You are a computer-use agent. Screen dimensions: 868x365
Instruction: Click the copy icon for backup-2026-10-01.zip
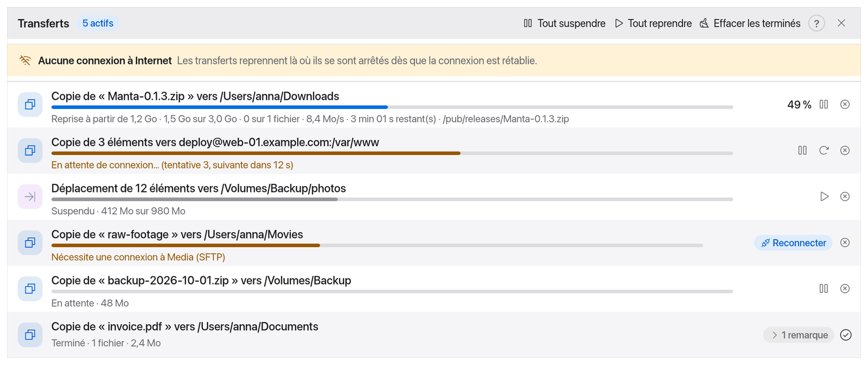pyautogui.click(x=30, y=289)
